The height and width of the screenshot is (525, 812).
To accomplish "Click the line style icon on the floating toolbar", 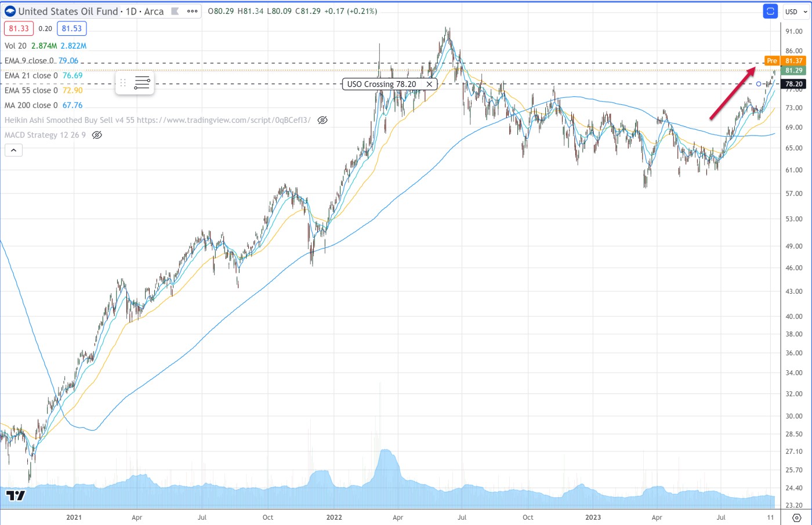I will click(142, 83).
